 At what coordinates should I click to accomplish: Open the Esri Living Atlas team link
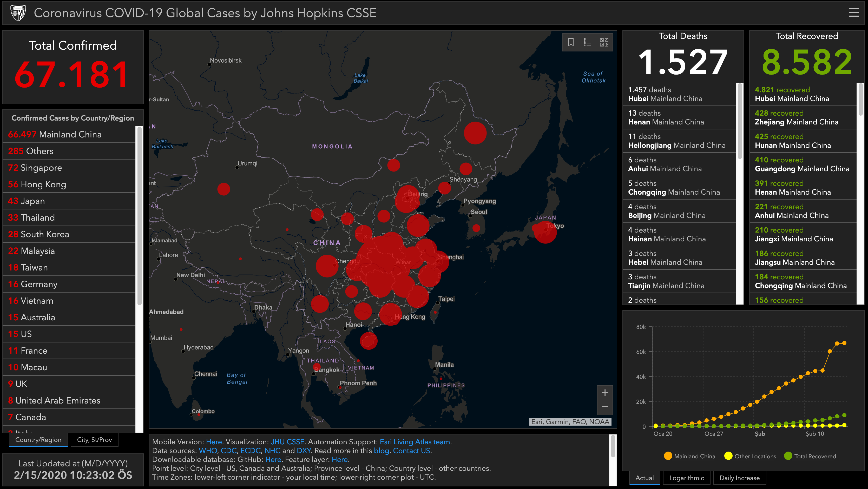point(415,442)
